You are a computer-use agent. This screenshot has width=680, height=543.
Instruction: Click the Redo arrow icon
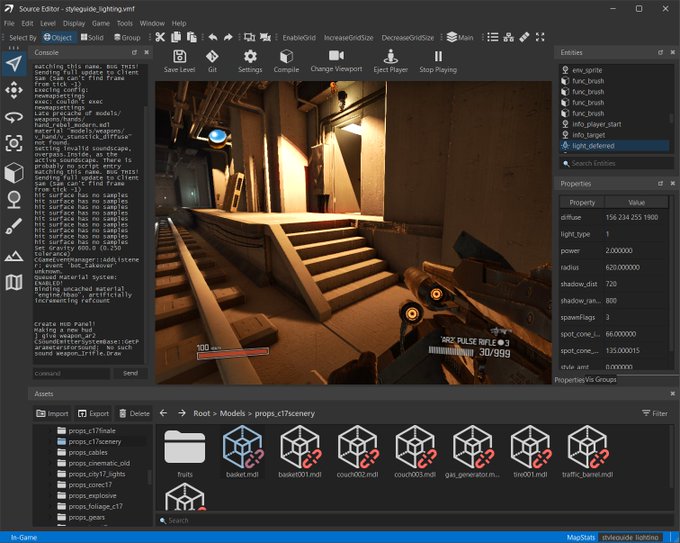(228, 37)
